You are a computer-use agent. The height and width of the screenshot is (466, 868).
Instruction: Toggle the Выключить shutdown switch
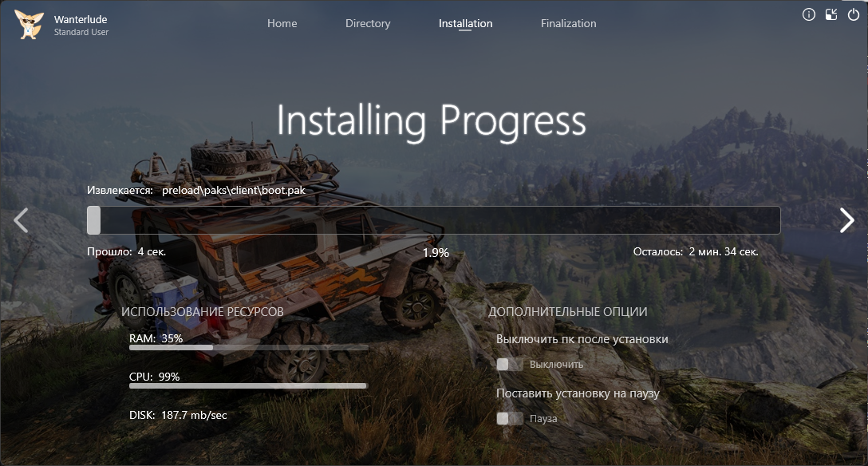click(x=509, y=364)
